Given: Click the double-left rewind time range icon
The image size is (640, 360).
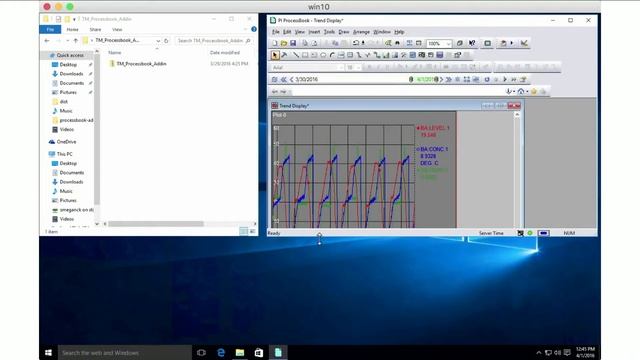Looking at the screenshot, I should coord(284,80).
